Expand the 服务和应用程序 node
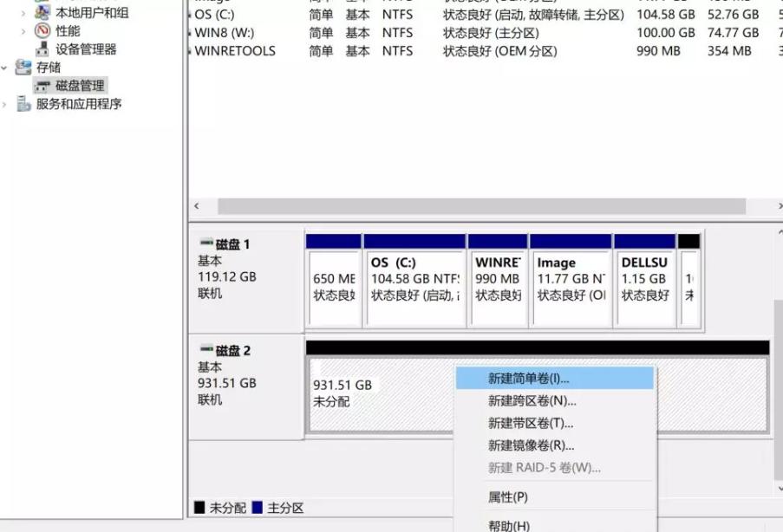 coord(3,103)
